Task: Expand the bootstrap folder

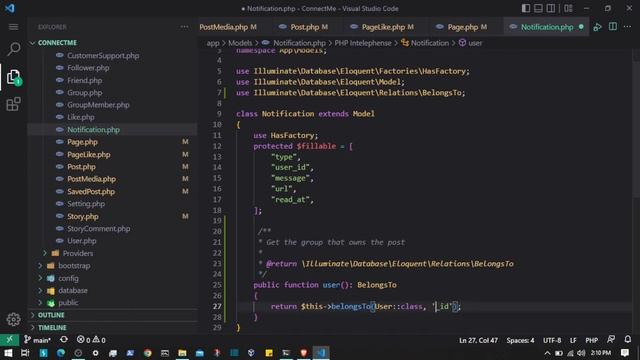Action: pyautogui.click(x=74, y=266)
